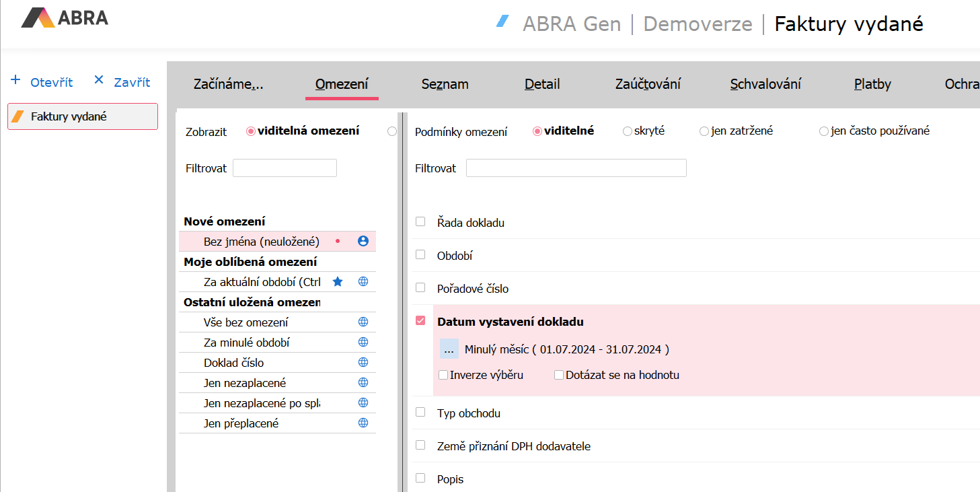Click the ABRA logo in the header
Image resolution: width=980 pixels, height=492 pixels.
click(x=65, y=18)
